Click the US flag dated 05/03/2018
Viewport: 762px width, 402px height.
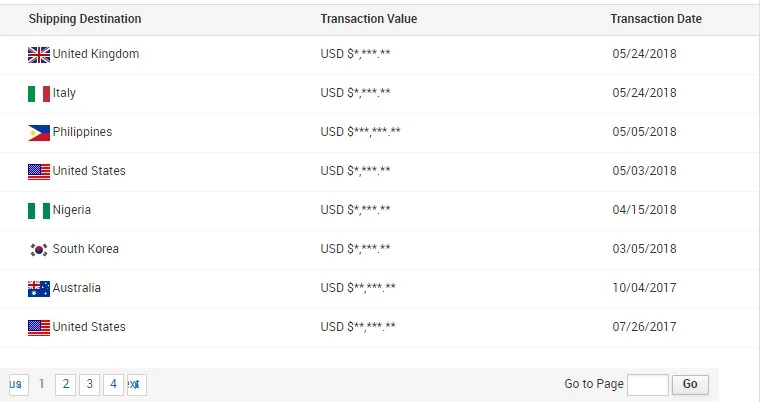click(39, 171)
